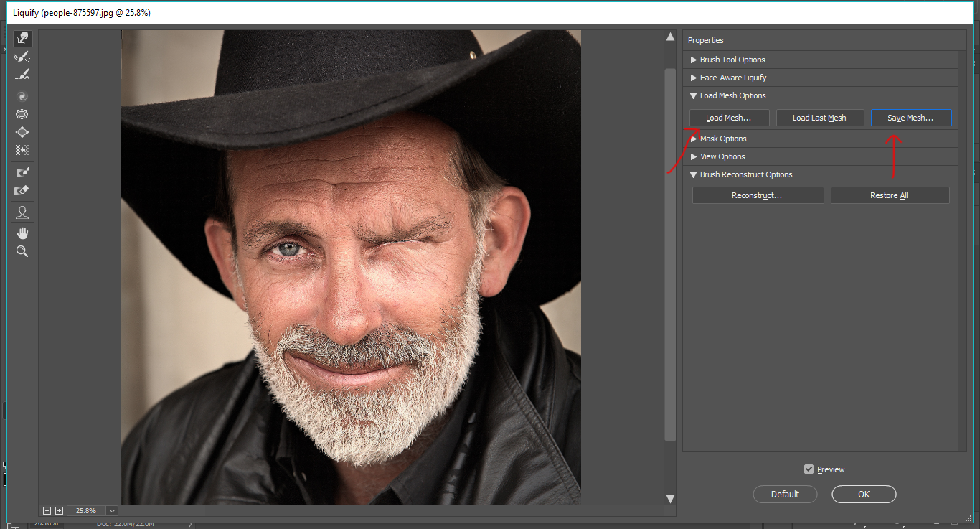The height and width of the screenshot is (529, 980).
Task: Toggle the Preview checkbox
Action: (809, 469)
